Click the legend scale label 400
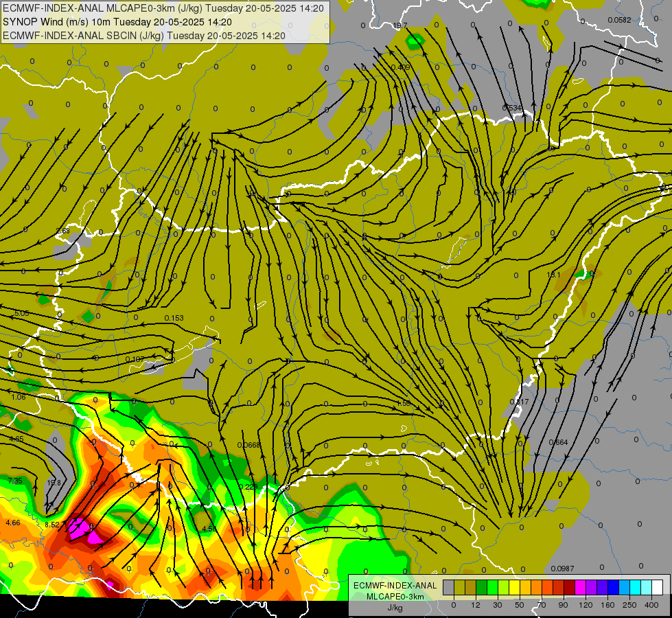This screenshot has width=672, height=618. [651, 605]
